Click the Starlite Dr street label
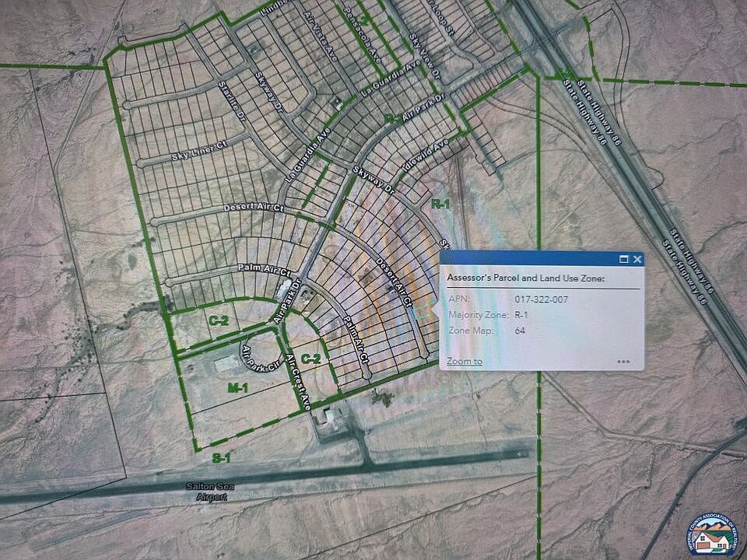 [232, 100]
